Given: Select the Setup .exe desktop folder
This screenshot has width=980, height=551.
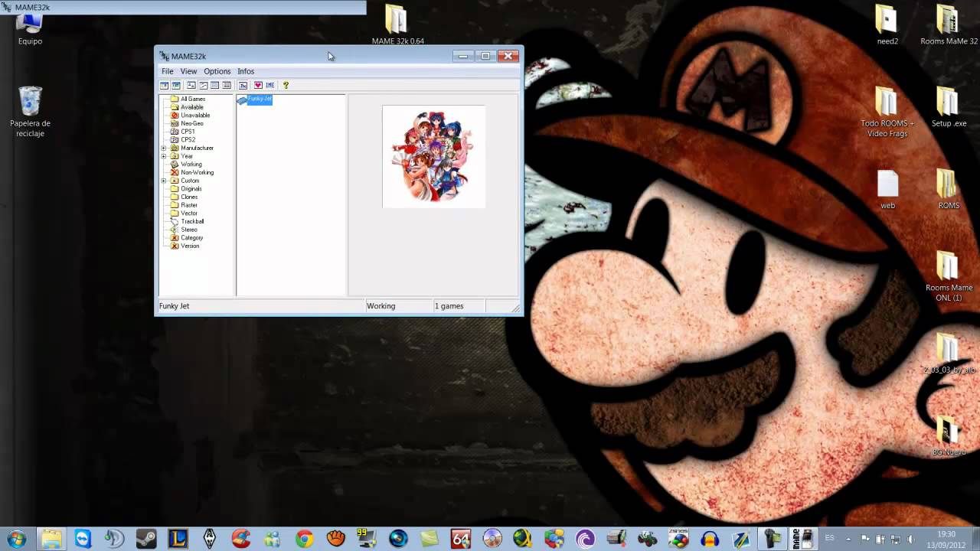Looking at the screenshot, I should pos(949,107).
